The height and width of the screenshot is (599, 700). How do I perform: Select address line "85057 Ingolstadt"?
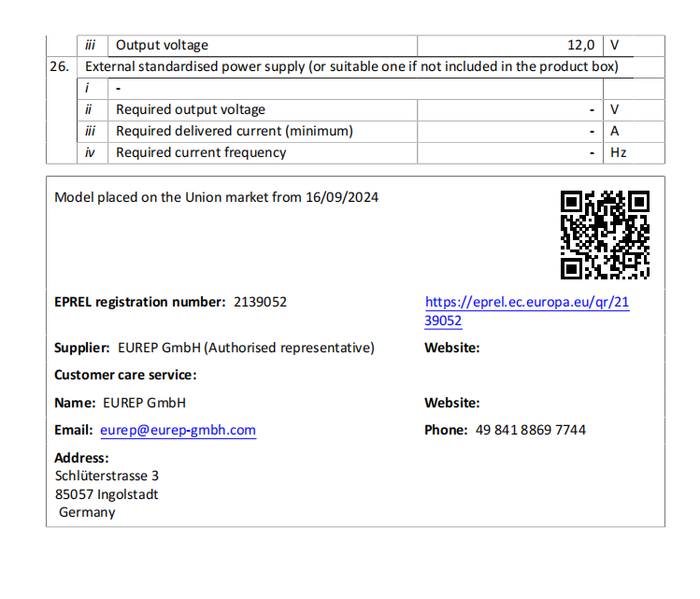click(107, 494)
